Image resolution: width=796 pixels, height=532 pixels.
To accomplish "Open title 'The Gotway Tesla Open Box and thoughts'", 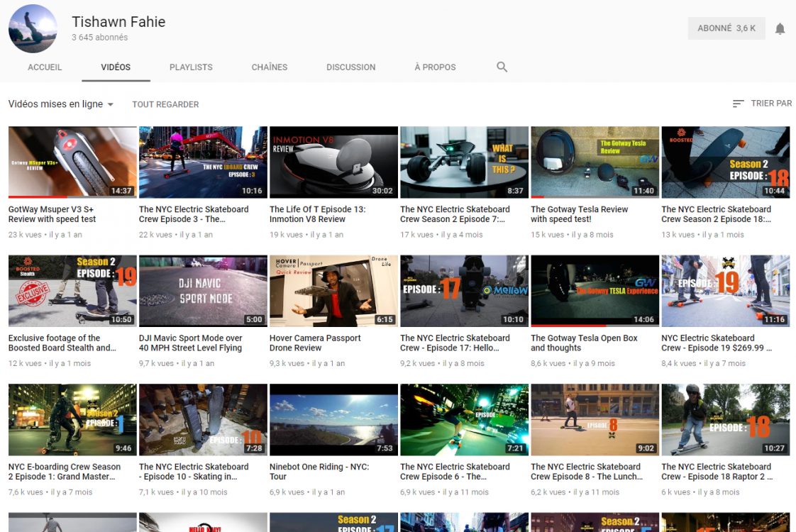I will [584, 343].
